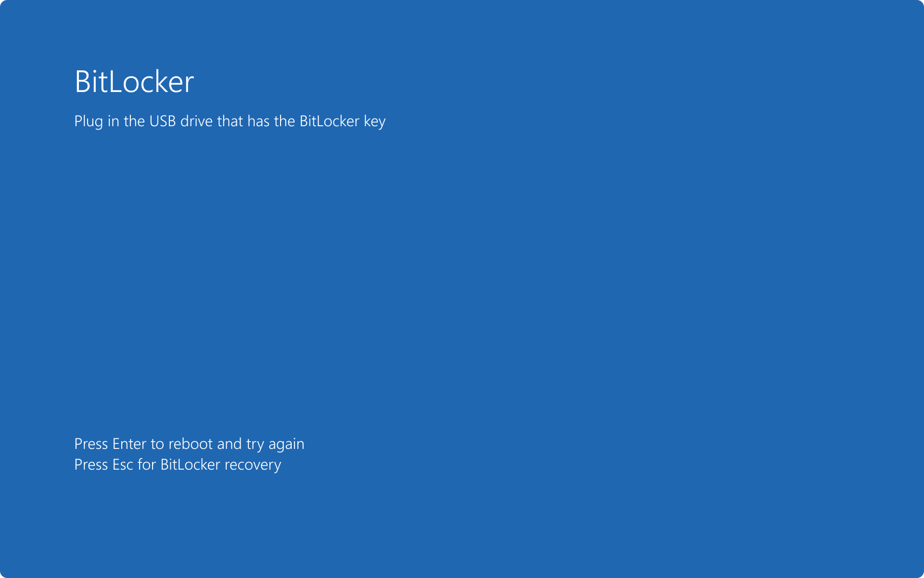Initiate reboot via Enter key prompt

tap(190, 443)
